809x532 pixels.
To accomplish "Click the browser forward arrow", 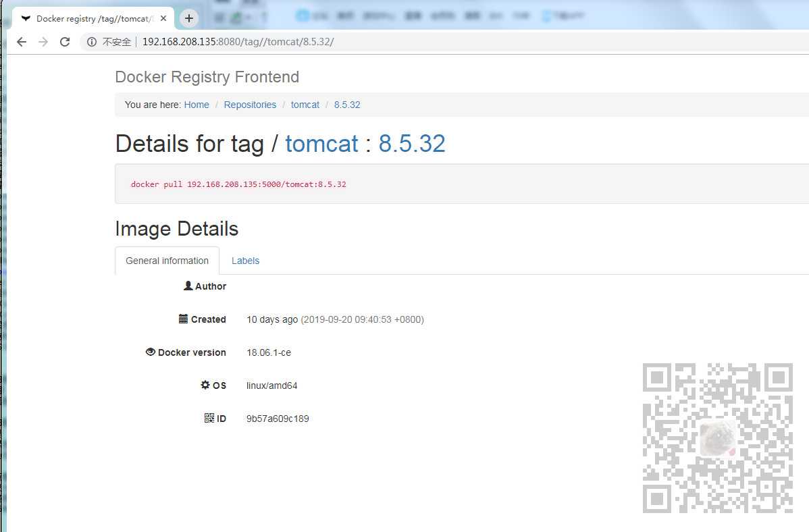I will (x=43, y=42).
